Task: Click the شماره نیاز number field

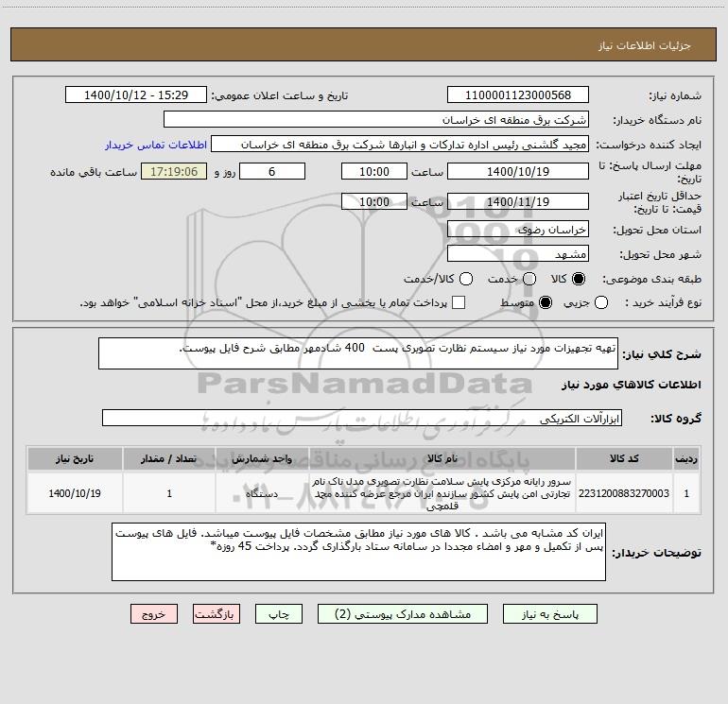Action: (x=518, y=95)
